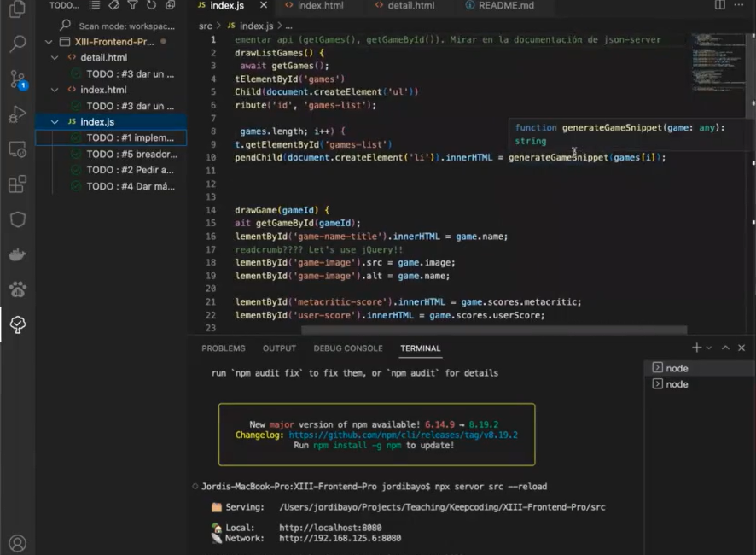Select the first node terminal in list

(699, 368)
